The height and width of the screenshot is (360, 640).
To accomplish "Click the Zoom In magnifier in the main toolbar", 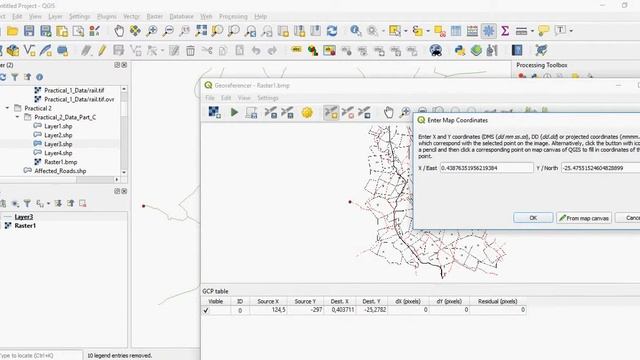I will pyautogui.click(x=152, y=31).
